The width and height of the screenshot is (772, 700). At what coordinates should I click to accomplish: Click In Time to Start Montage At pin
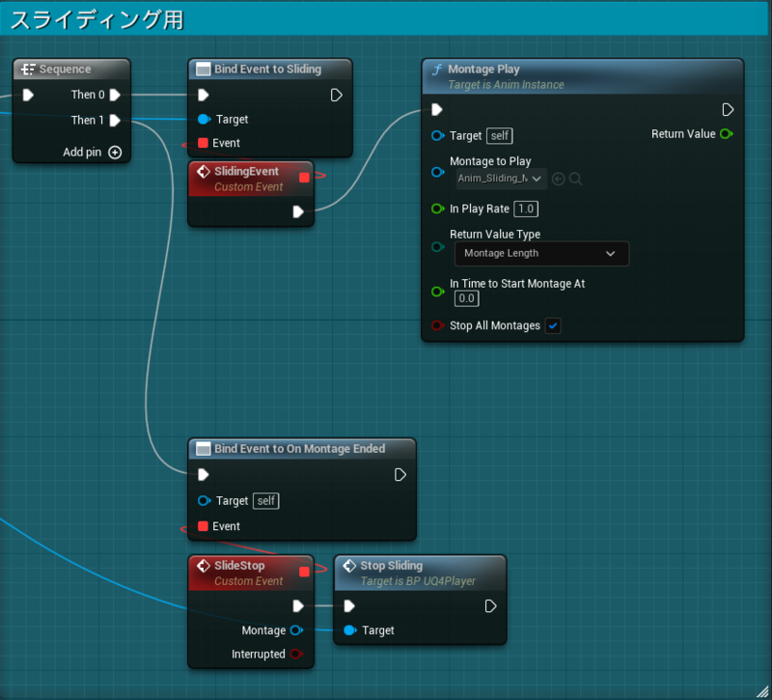tap(438, 292)
